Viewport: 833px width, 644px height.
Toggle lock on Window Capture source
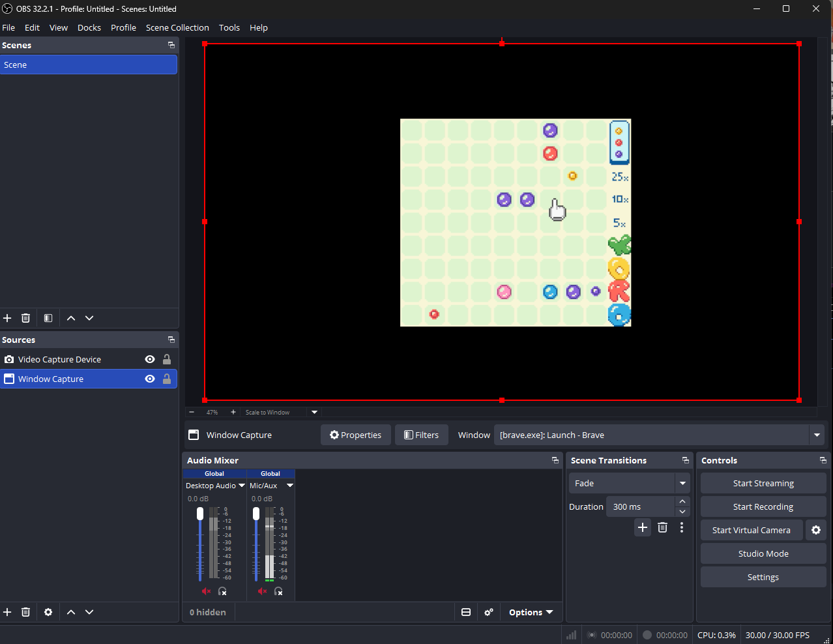coord(167,379)
